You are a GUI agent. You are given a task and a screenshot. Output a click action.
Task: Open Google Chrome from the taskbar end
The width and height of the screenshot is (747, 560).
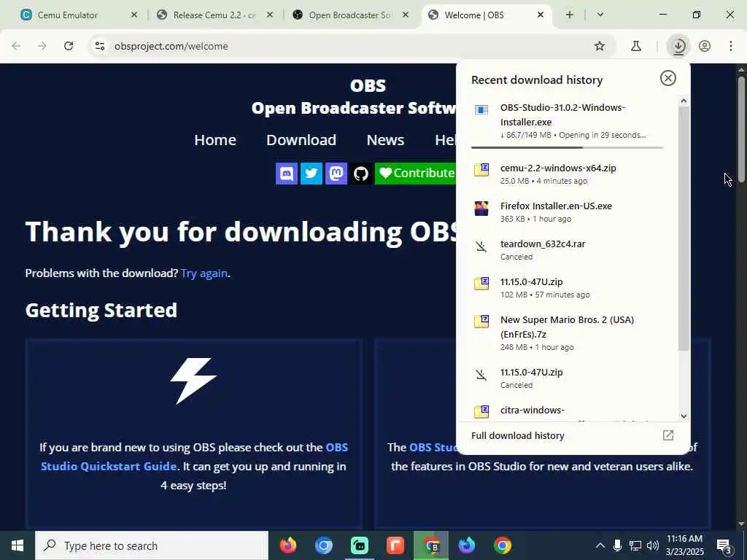(502, 545)
